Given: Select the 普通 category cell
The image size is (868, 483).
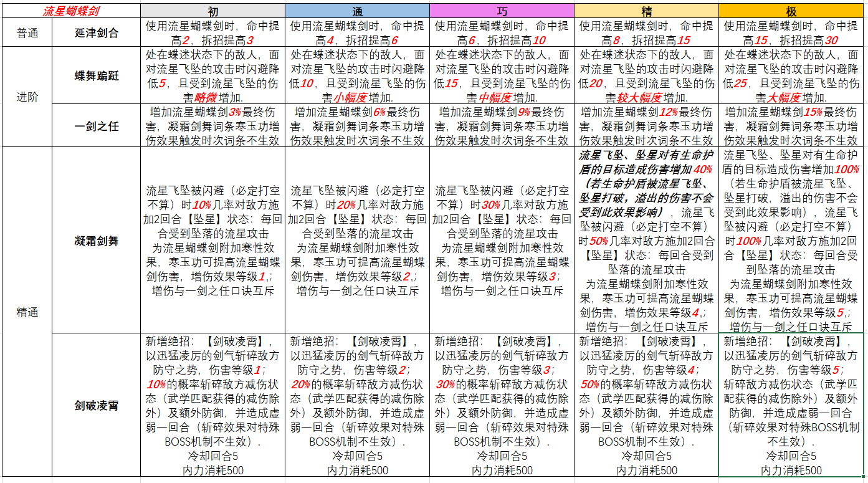Looking at the screenshot, I should pos(27,32).
